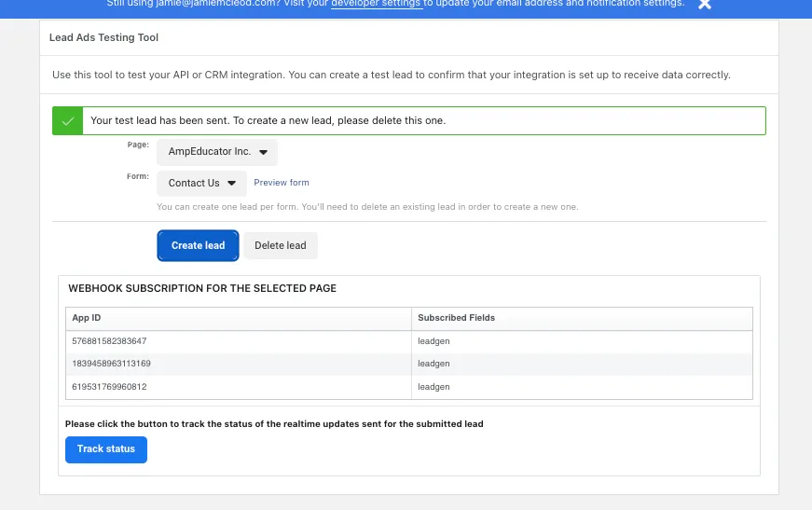
Task: Click the Delete lead button
Action: (281, 245)
